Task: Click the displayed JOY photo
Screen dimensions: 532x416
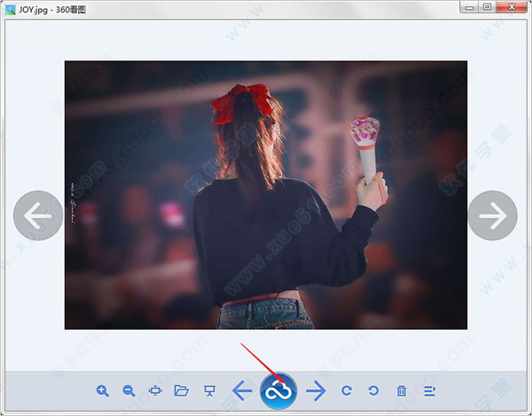Action: click(266, 195)
